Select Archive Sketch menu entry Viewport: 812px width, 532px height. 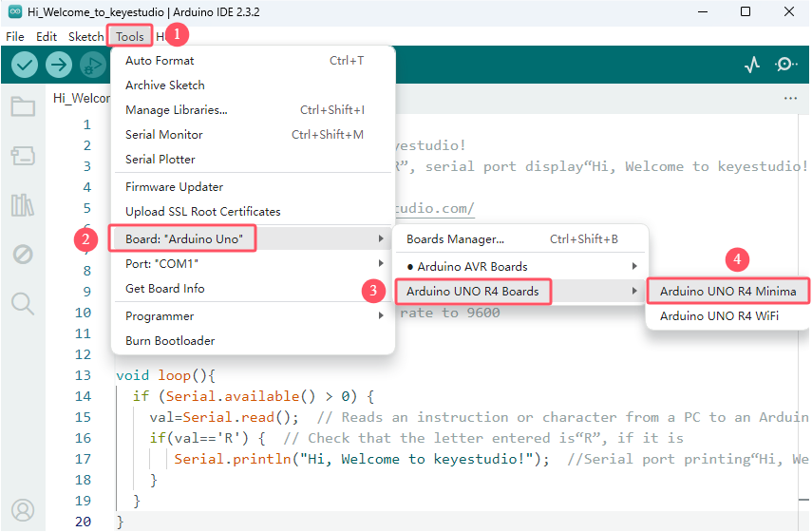(253, 85)
